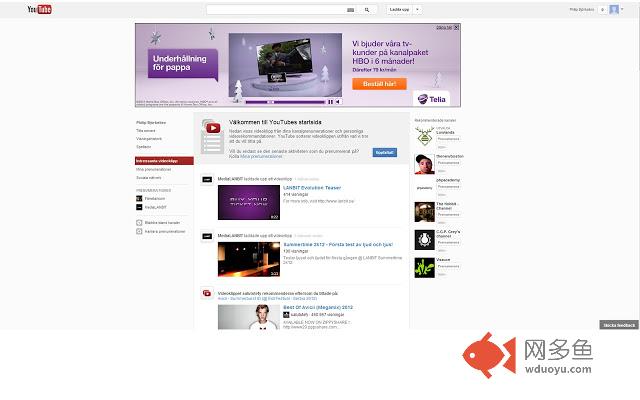
Task: Open the dropdown arrow beside Ladda upp
Action: 417,9
